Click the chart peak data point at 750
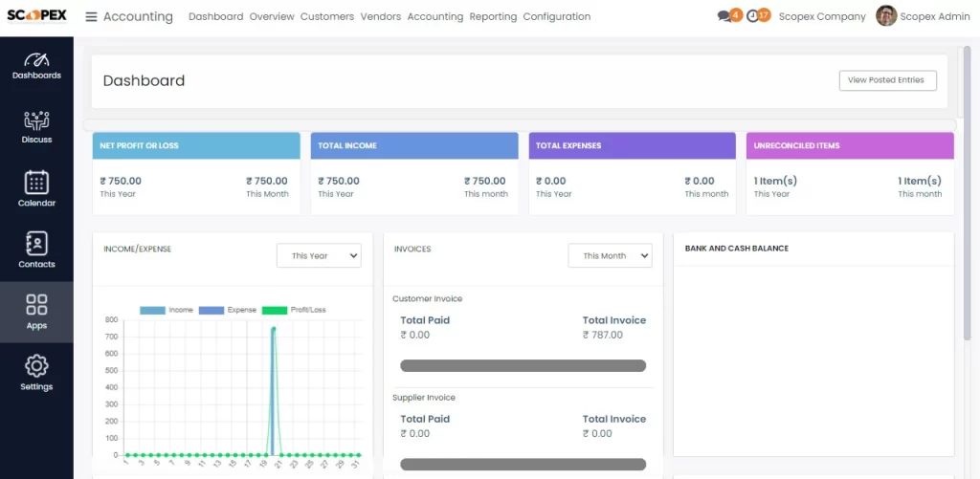The width and height of the screenshot is (980, 479). (273, 329)
